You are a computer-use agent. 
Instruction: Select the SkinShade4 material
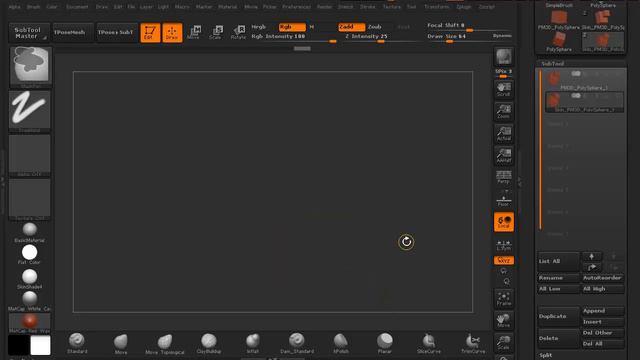[x=29, y=279]
